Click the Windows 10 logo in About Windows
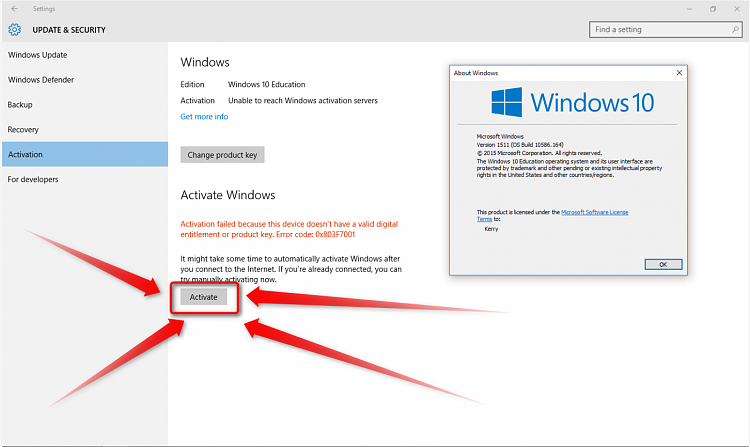The image size is (750, 447). 573,102
